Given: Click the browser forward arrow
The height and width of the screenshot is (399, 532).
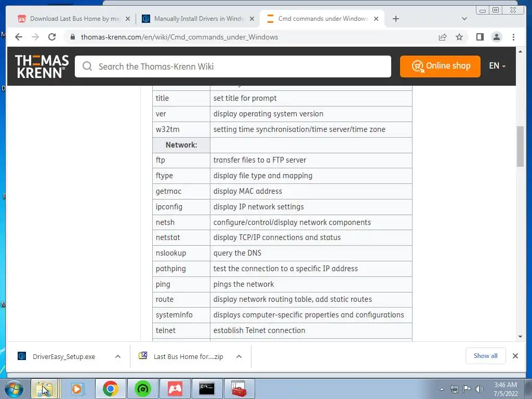Looking at the screenshot, I should tap(35, 37).
